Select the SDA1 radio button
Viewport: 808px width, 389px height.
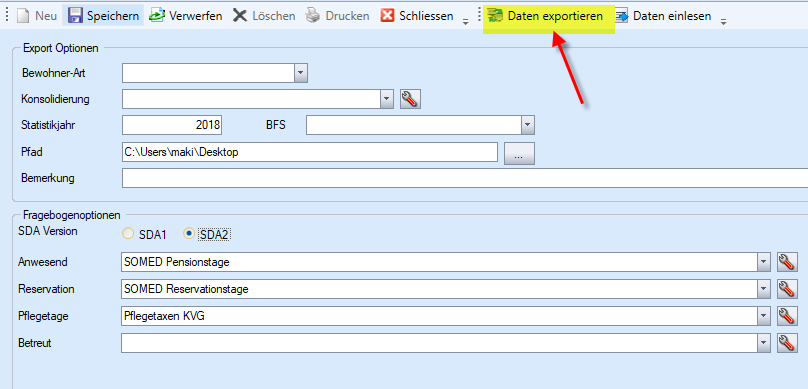tap(127, 234)
